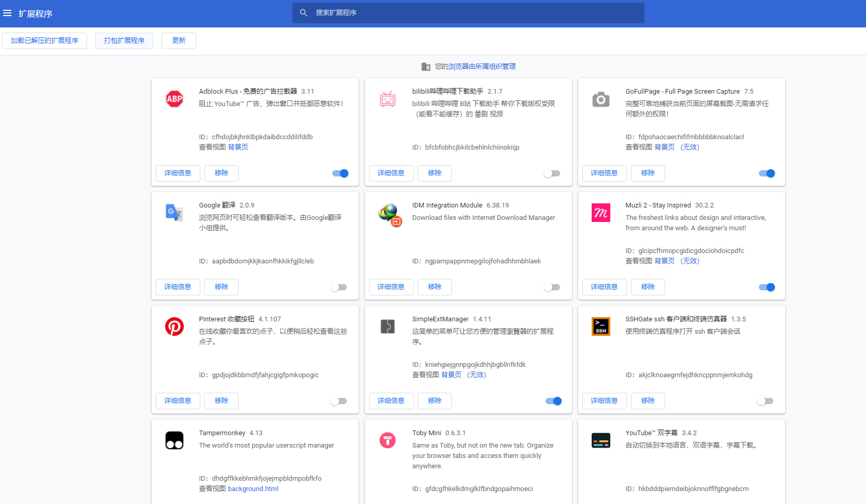Open 详细信息 for Google 翻译
The image size is (866, 504).
(178, 287)
